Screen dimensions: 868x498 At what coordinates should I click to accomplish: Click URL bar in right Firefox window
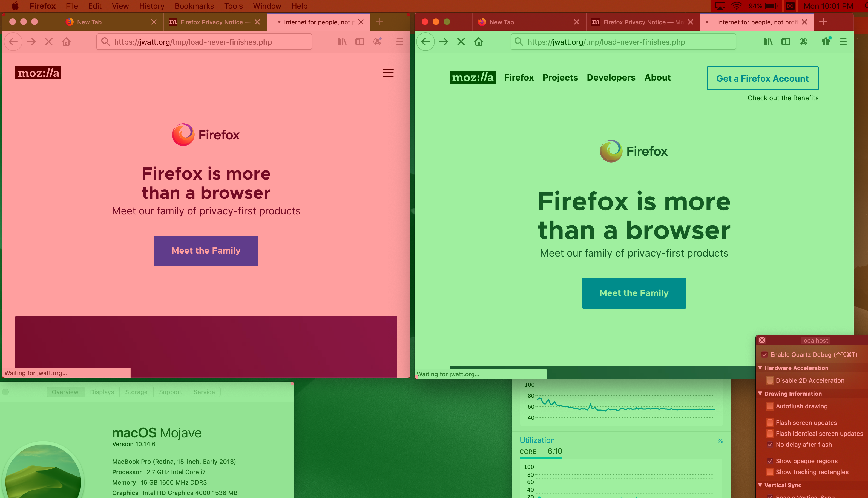[x=623, y=42]
